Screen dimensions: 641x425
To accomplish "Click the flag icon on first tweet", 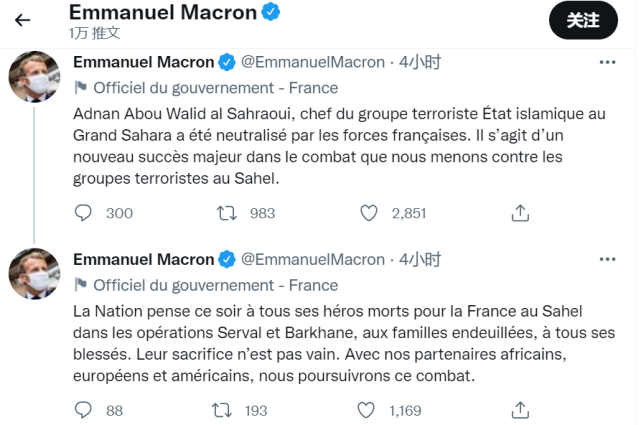I will pos(81,87).
